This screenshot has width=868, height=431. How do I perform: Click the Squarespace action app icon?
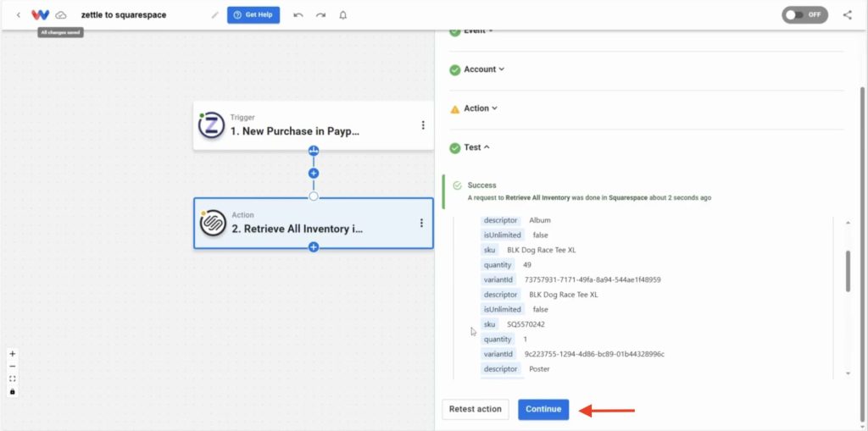click(x=213, y=223)
